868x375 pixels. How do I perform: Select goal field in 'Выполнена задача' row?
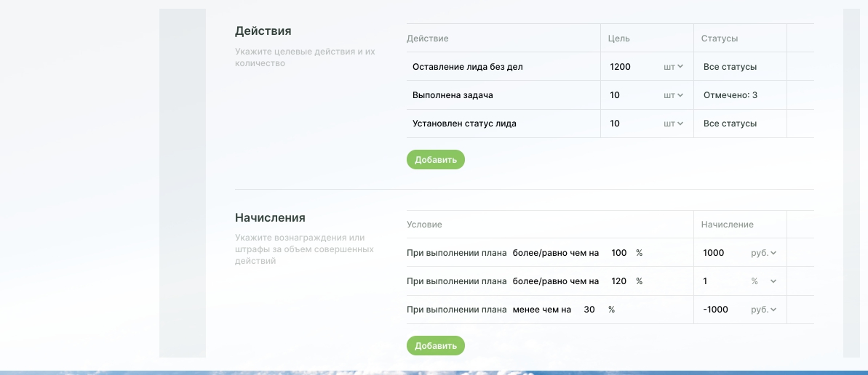pos(630,95)
